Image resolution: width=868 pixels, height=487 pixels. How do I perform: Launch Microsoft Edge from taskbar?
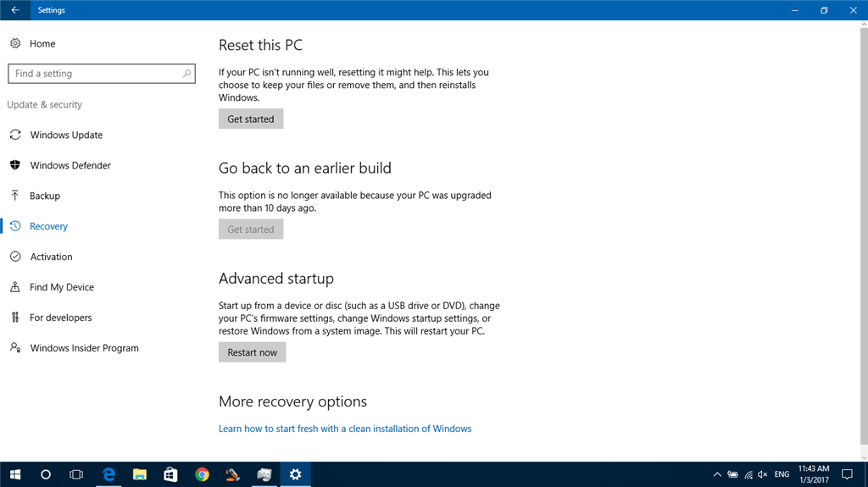click(109, 474)
